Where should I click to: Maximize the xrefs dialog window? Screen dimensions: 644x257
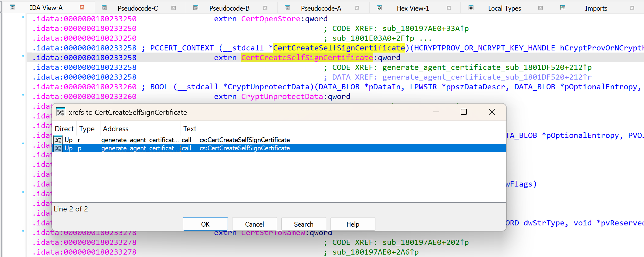pos(463,112)
